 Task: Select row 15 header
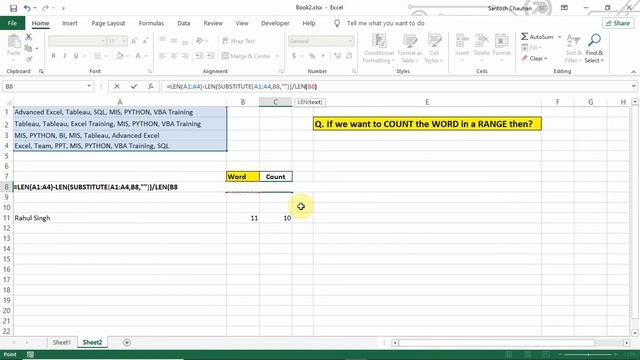coord(7,259)
